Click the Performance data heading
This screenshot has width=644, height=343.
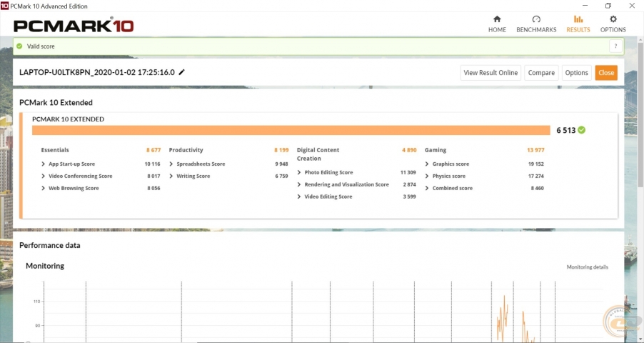pos(50,246)
